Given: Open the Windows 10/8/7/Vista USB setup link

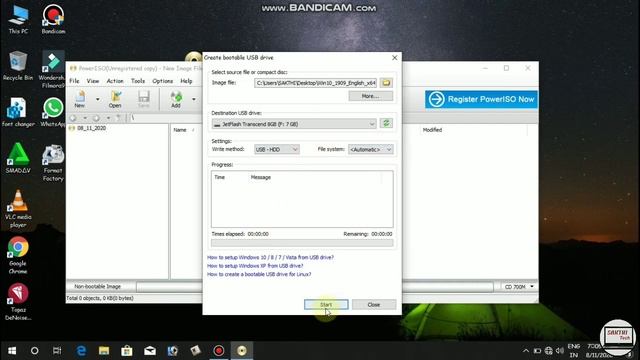Looking at the screenshot, I should pos(270,258).
